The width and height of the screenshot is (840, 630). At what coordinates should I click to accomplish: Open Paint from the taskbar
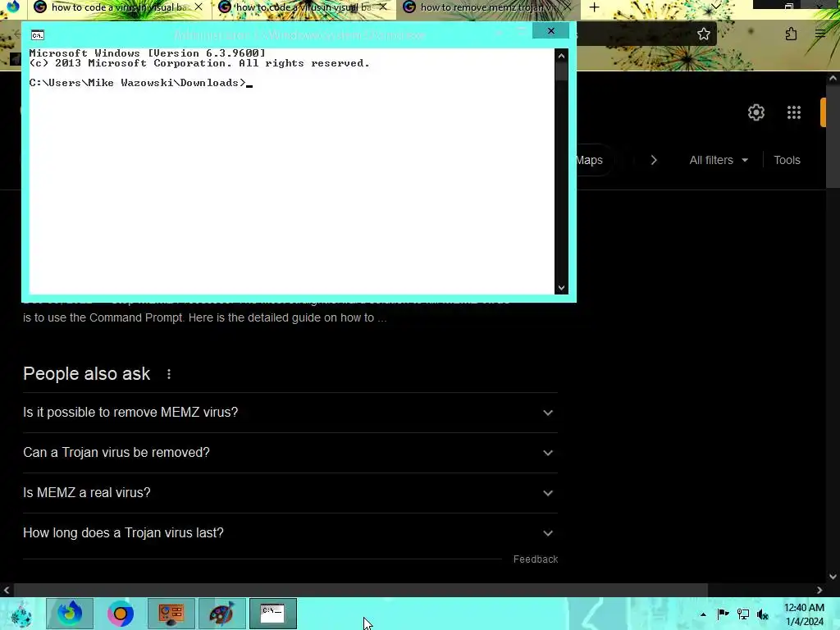[221, 614]
